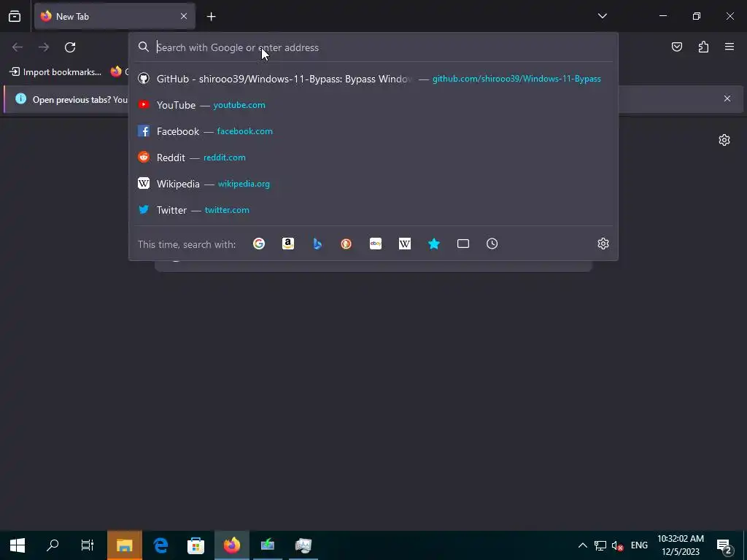Search this time with Bing icon

[x=317, y=244]
